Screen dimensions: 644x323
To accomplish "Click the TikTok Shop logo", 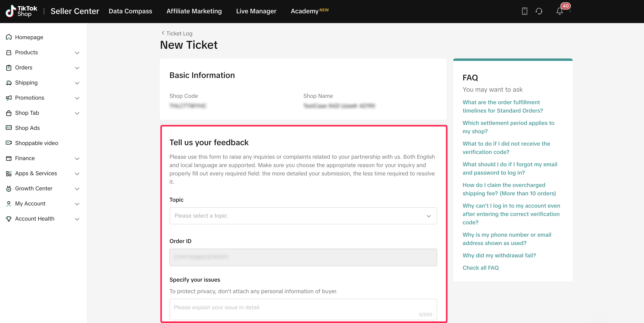I will tap(21, 11).
